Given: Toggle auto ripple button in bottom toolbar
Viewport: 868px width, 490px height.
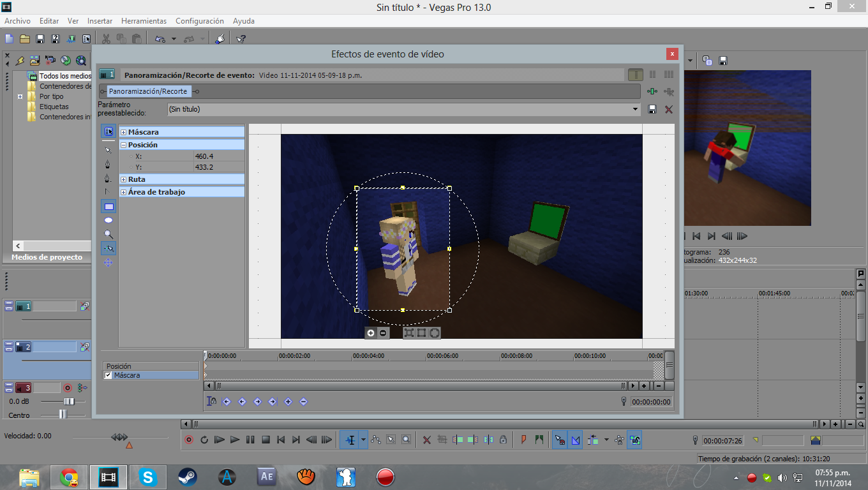Looking at the screenshot, I should [593, 440].
